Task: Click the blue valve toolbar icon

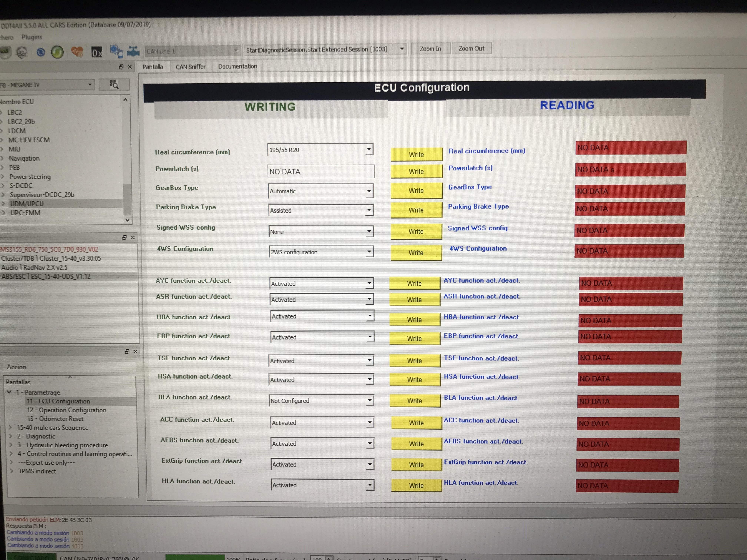Action: click(133, 51)
